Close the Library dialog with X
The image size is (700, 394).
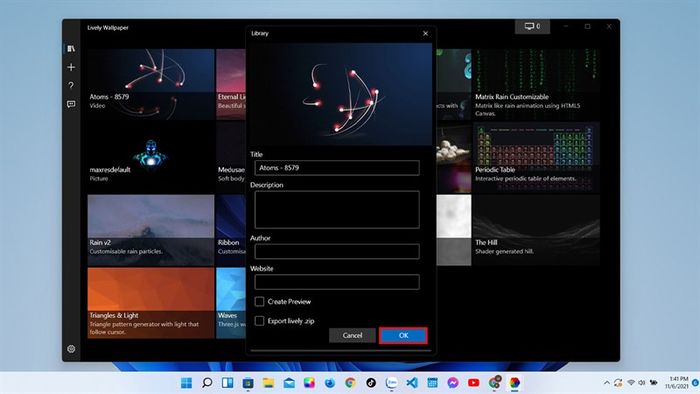click(x=425, y=33)
